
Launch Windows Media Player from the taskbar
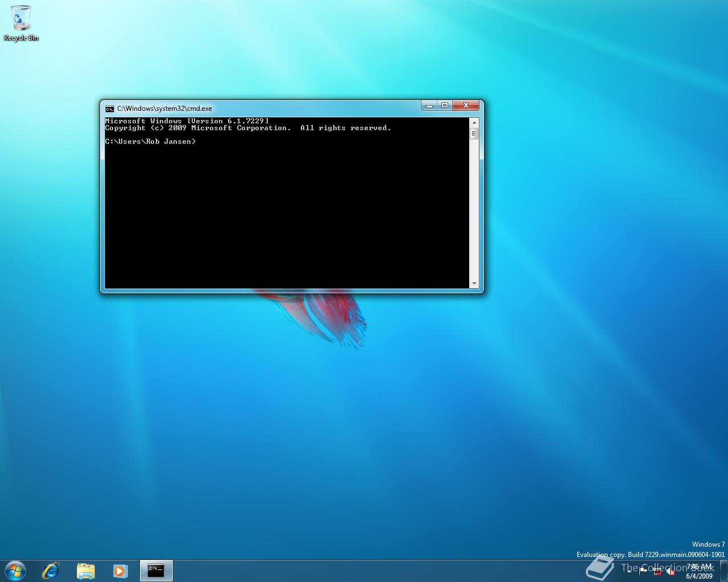tap(120, 571)
